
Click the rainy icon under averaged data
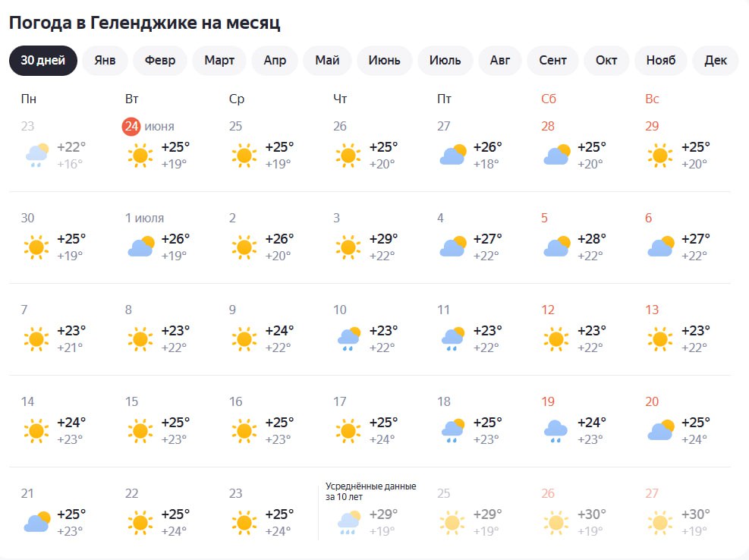[349, 522]
